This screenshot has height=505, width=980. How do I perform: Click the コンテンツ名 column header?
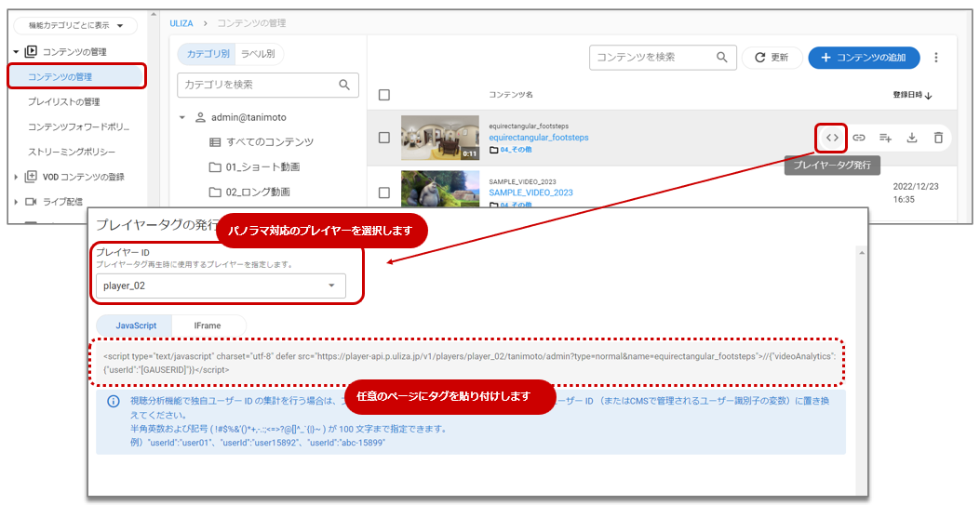pos(511,95)
